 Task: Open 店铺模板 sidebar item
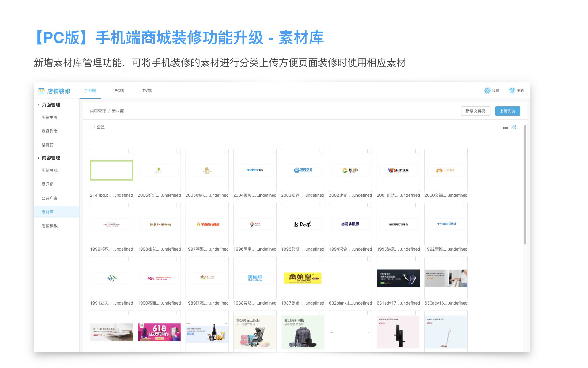coord(50,226)
